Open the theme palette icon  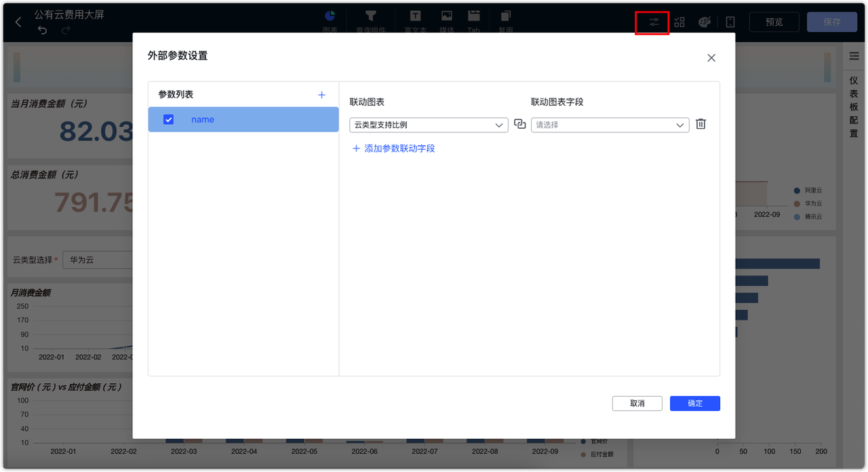tap(705, 22)
